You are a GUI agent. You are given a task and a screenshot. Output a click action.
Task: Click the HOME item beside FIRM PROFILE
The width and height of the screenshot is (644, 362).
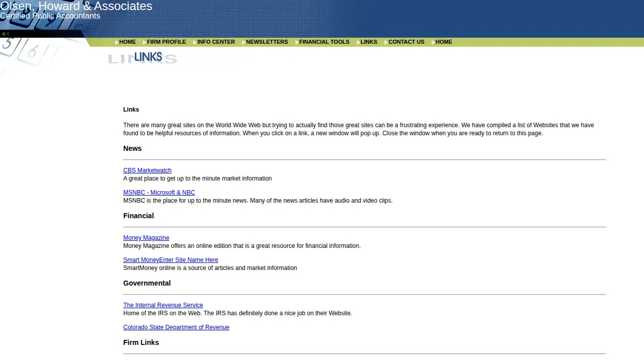(127, 42)
